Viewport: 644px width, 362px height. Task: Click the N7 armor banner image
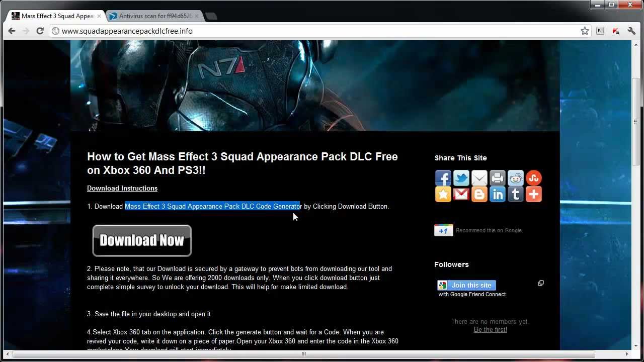[x=315, y=86]
